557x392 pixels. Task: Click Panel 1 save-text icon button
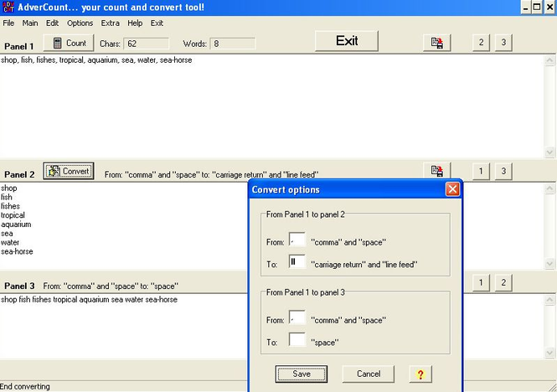tap(437, 43)
